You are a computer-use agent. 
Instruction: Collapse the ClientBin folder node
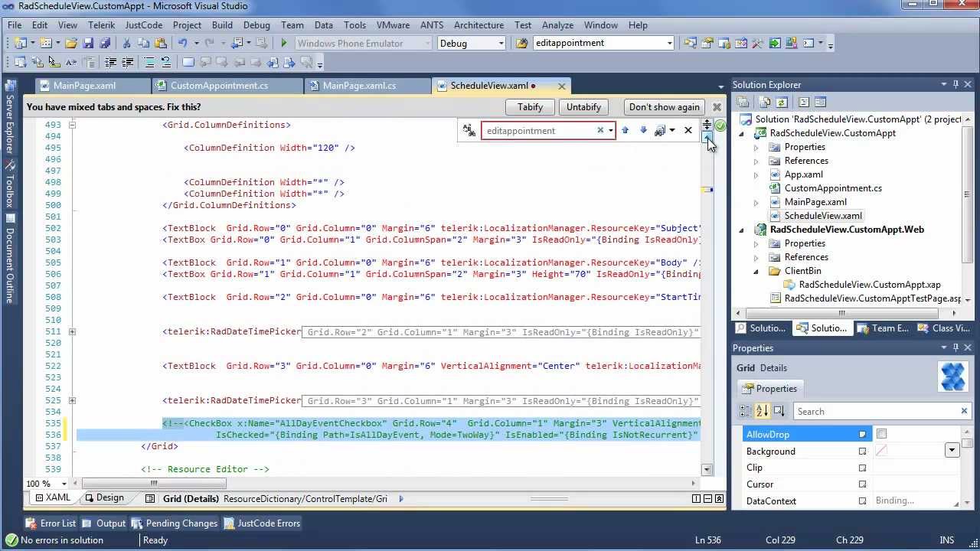click(756, 271)
